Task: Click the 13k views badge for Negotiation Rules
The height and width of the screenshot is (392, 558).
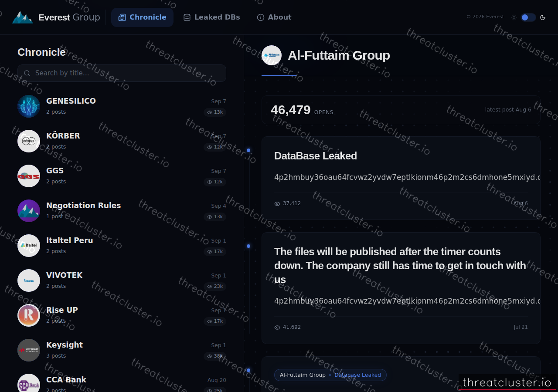Action: click(215, 217)
